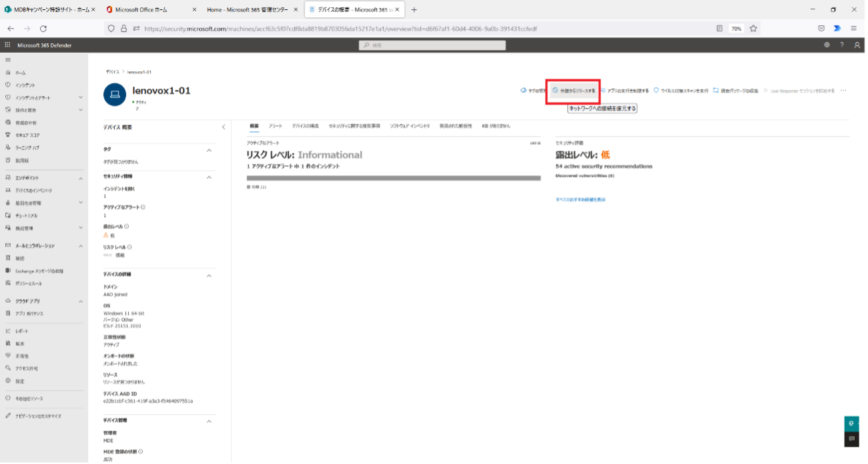
Task: Collapse the デバイスの詳細 section
Action: [209, 275]
